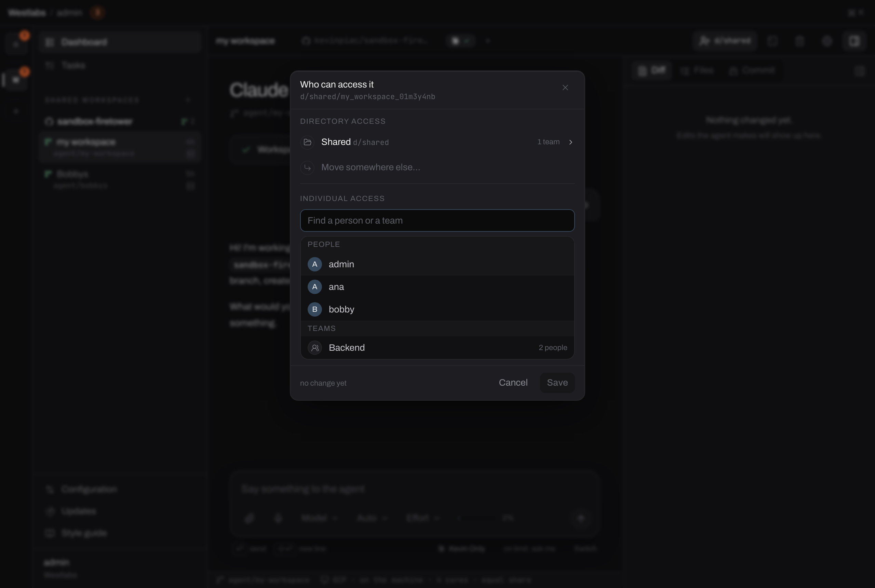Toggle the right side panel icon

coord(854,41)
